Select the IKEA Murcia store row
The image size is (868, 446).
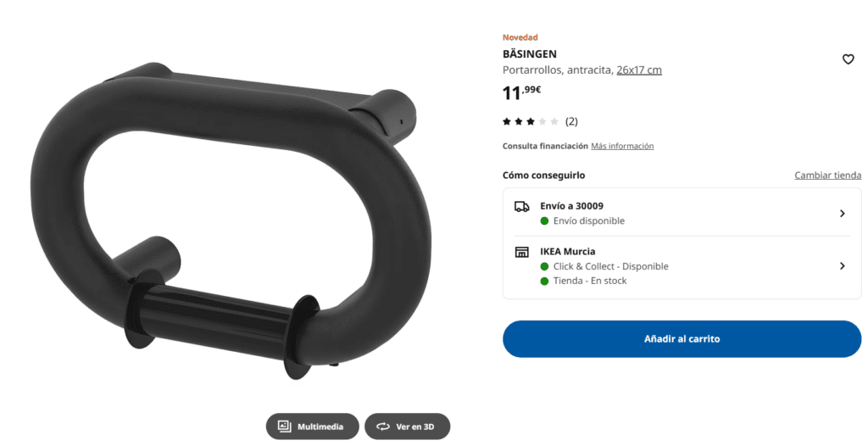(682, 266)
